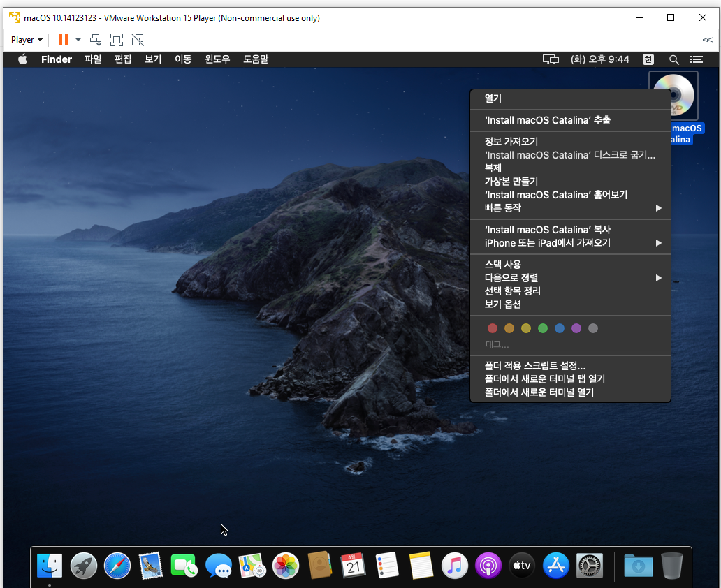Open Spotlight search magnifier in menu bar
This screenshot has height=588, width=721.
674,59
